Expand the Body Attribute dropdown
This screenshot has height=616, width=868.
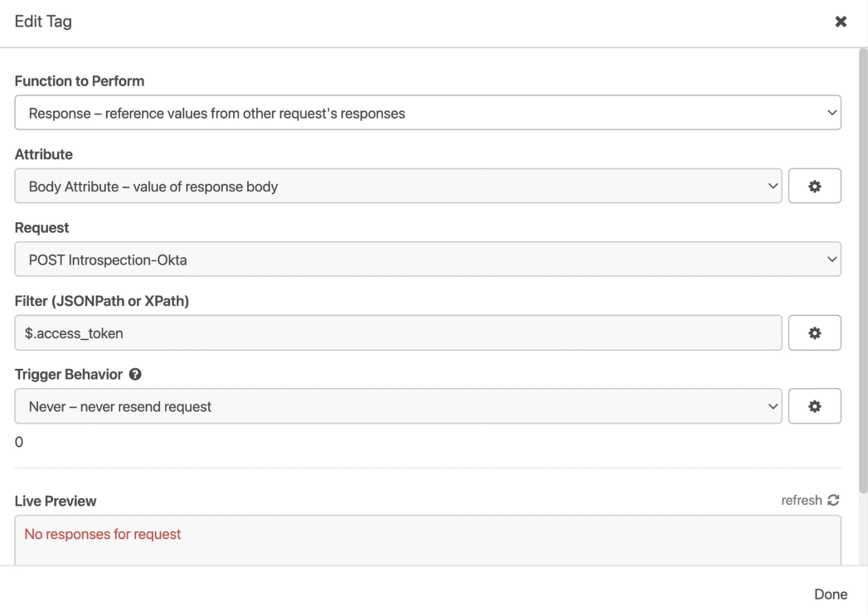[x=398, y=187]
